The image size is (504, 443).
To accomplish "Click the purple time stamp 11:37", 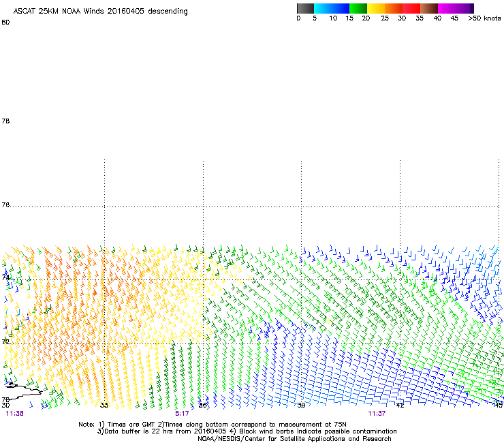I will (x=377, y=414).
